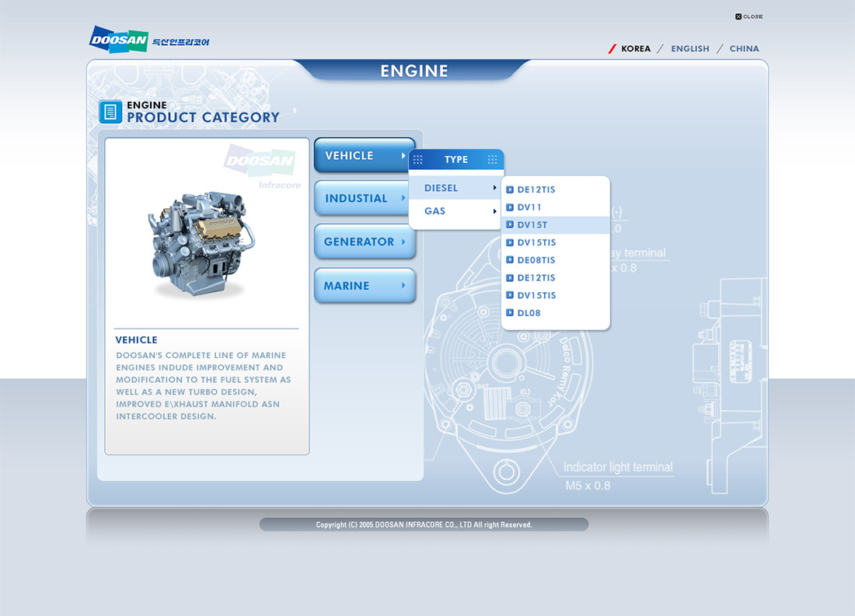Image resolution: width=855 pixels, height=616 pixels.
Task: Open the DL08 model entry
Action: (555, 313)
